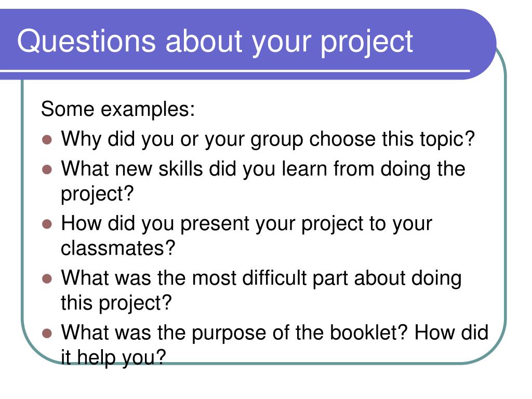The width and height of the screenshot is (532, 399).
Task: Click bullet dot before "What new skills"
Action: point(47,169)
